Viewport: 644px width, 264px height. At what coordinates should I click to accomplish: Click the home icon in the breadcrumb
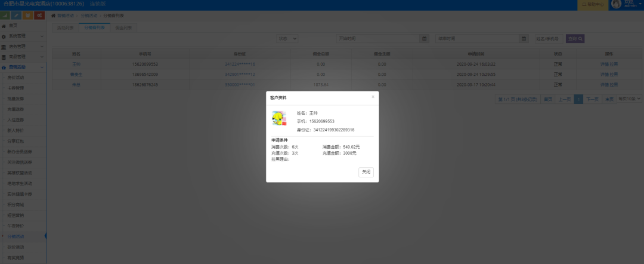click(x=54, y=16)
